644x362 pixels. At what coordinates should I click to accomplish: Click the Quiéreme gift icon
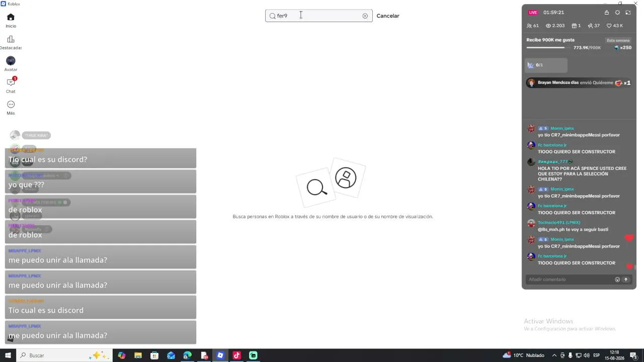click(x=619, y=83)
